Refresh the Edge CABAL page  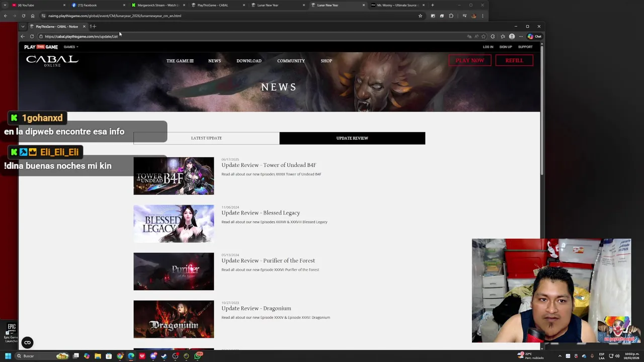point(32,36)
